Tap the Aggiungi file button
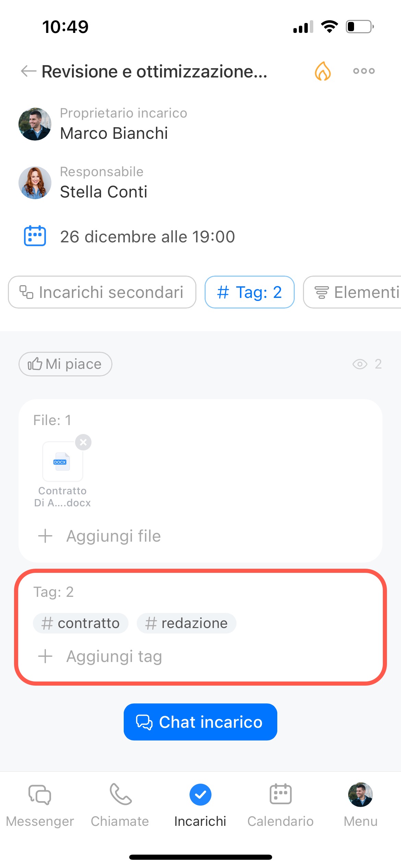Viewport: 401px width, 868px height. (x=113, y=536)
